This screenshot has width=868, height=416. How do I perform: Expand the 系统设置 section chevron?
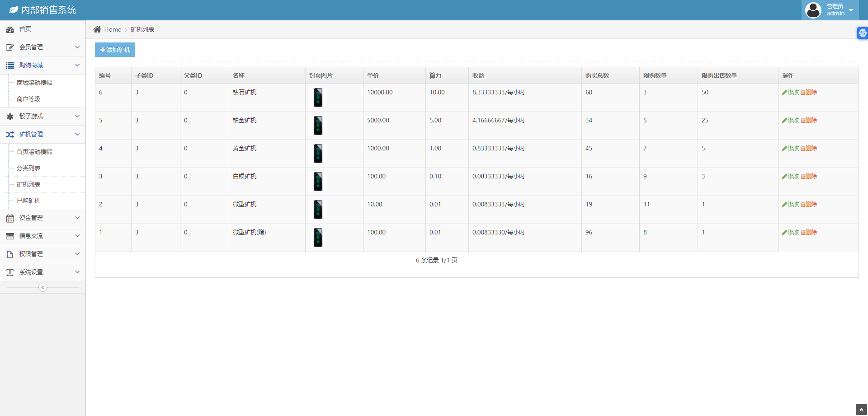coord(77,272)
